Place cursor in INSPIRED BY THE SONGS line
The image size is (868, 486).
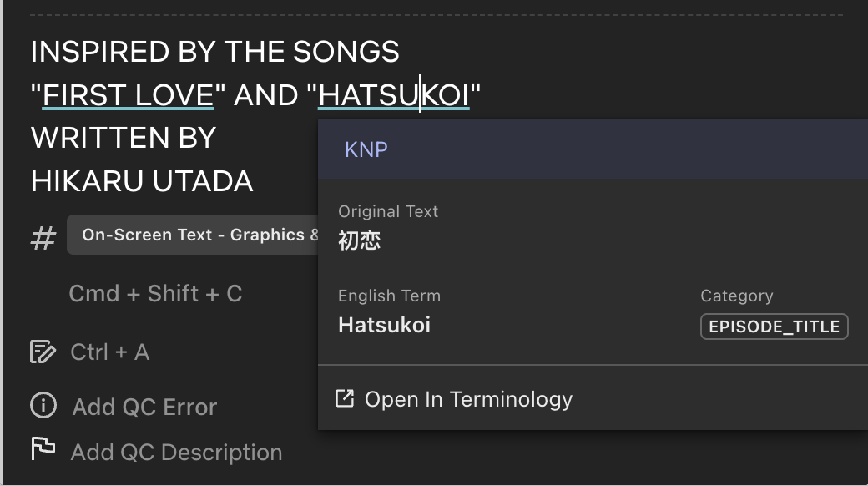[x=214, y=52]
